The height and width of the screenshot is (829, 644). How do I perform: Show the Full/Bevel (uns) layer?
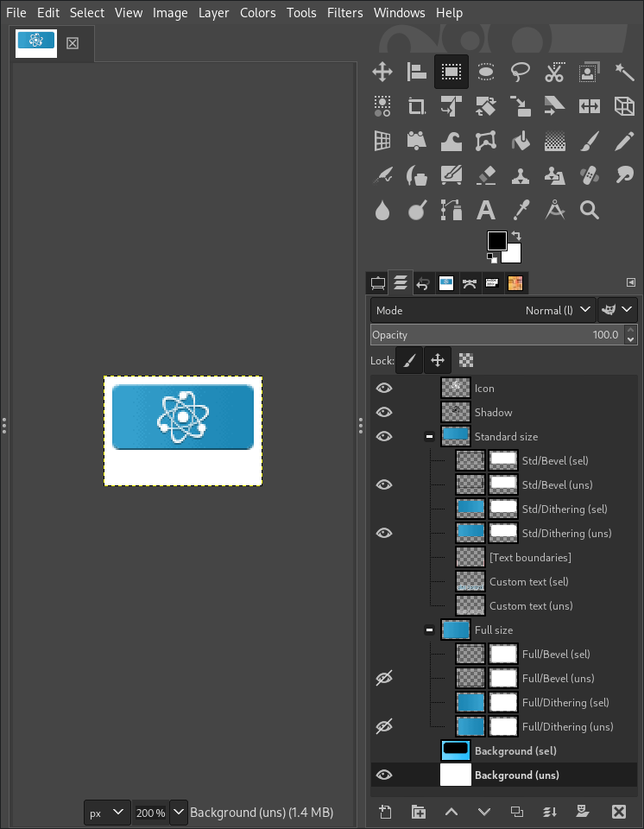click(384, 679)
